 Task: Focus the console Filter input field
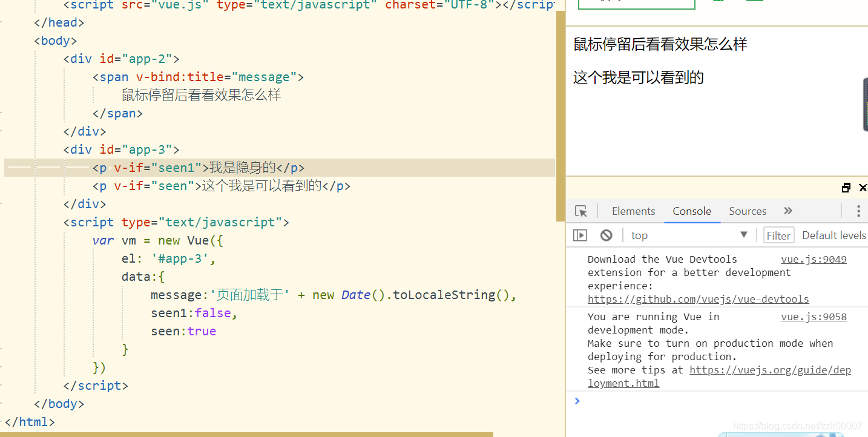coord(778,235)
